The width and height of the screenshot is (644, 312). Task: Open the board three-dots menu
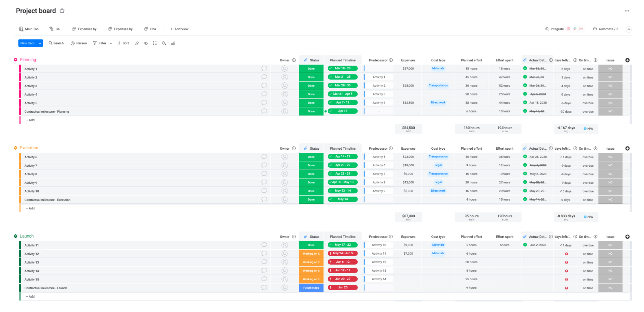tap(627, 11)
